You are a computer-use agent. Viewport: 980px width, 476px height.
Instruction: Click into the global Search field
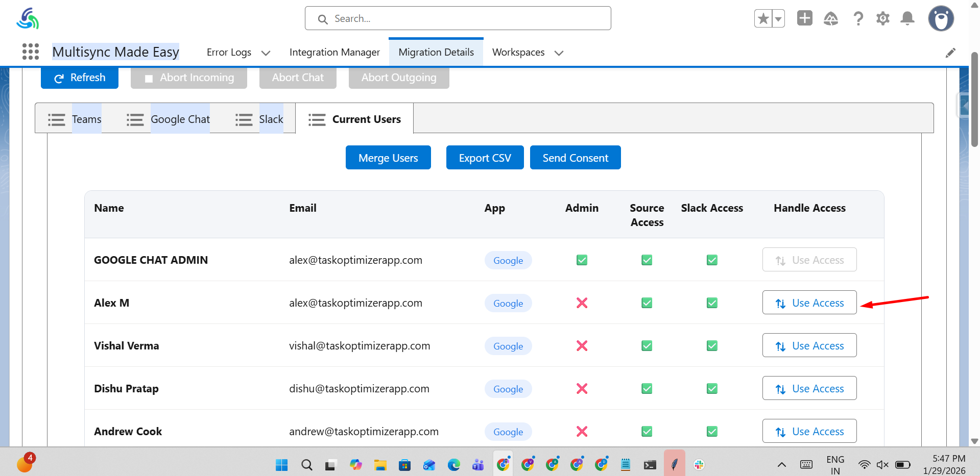458,18
